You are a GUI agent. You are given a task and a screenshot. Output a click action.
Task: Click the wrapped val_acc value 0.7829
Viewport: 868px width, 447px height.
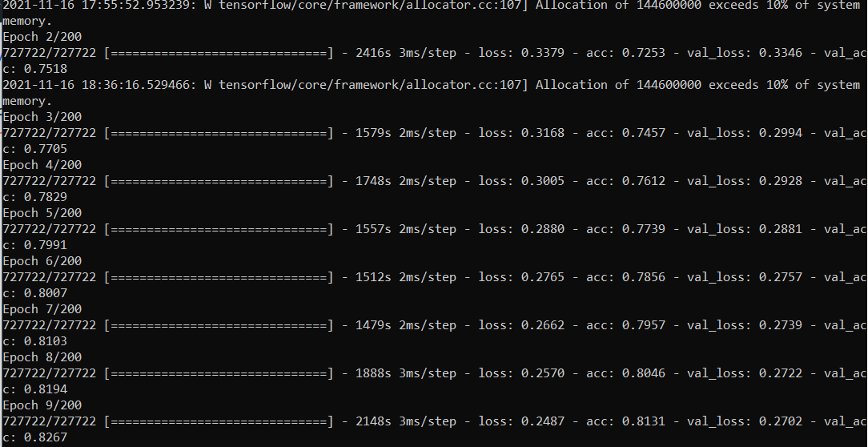(46, 198)
